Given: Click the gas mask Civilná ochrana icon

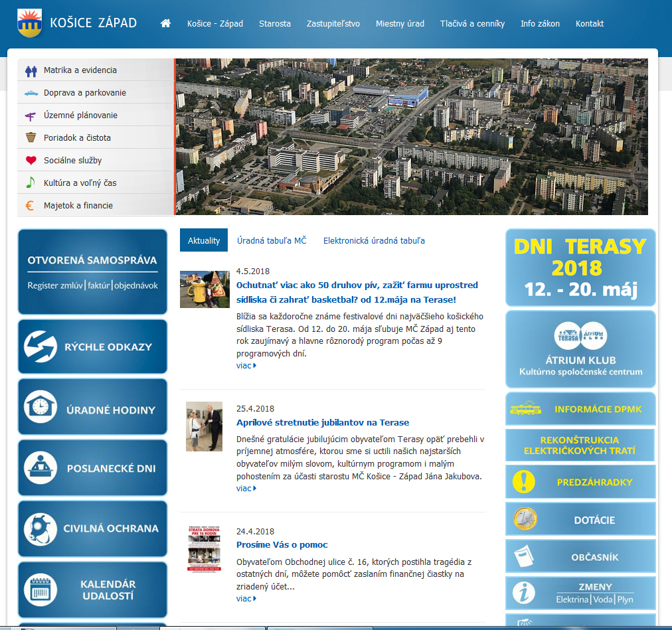Looking at the screenshot, I should (40, 528).
